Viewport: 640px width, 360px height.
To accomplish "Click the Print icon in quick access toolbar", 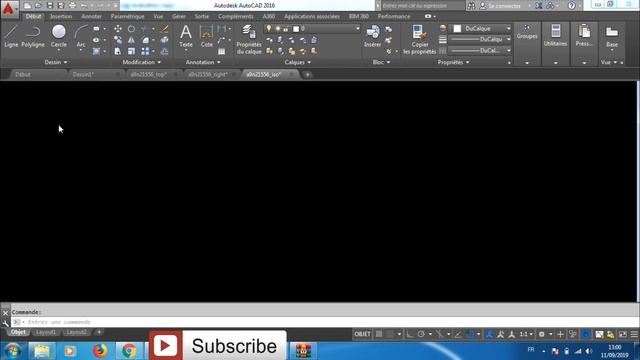I will click(x=72, y=6).
